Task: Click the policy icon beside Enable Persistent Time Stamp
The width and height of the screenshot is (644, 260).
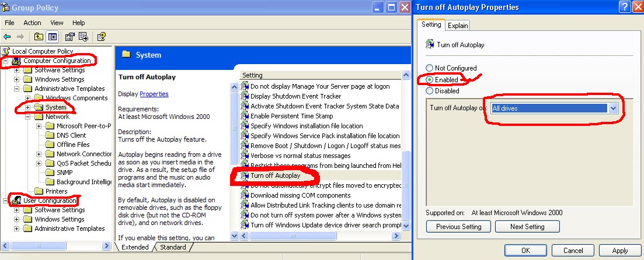Action: point(245,116)
